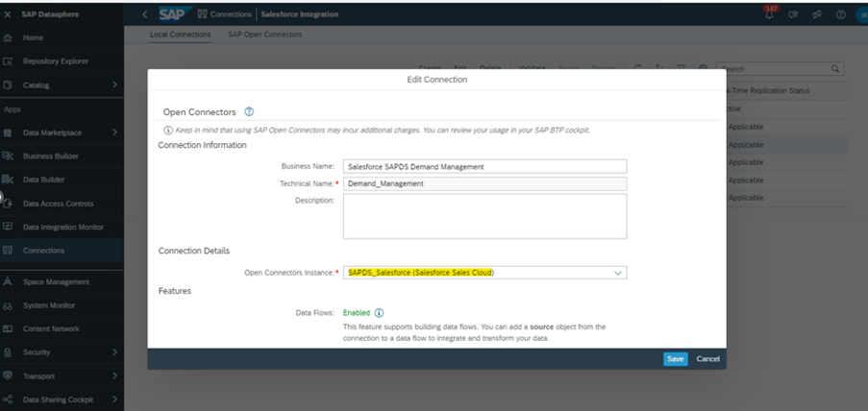Expand the Catalog menu chevron
The width and height of the screenshot is (868, 411).
point(114,85)
